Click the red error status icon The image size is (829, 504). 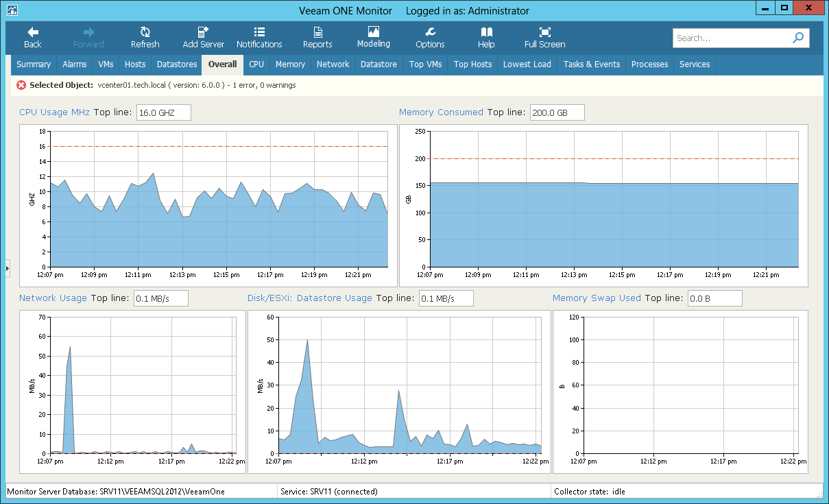(21, 85)
